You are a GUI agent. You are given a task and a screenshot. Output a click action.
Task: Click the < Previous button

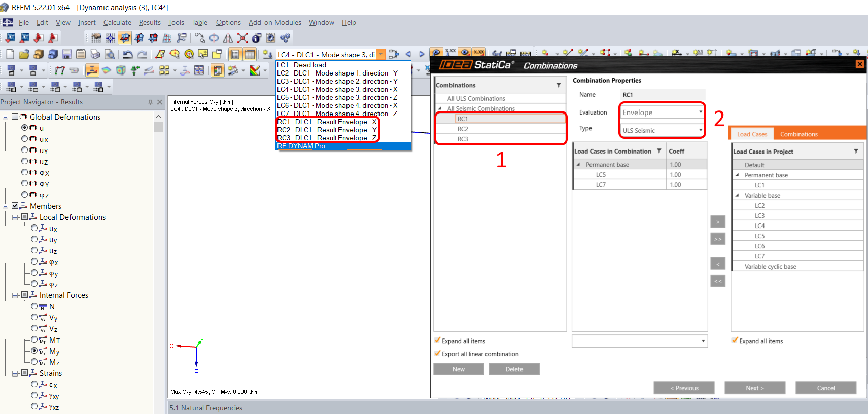tap(684, 388)
